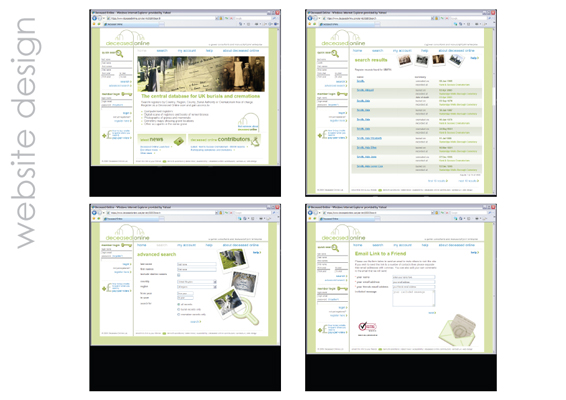Click 'home' in search results window navigation
The image size is (566, 400).
point(357,51)
